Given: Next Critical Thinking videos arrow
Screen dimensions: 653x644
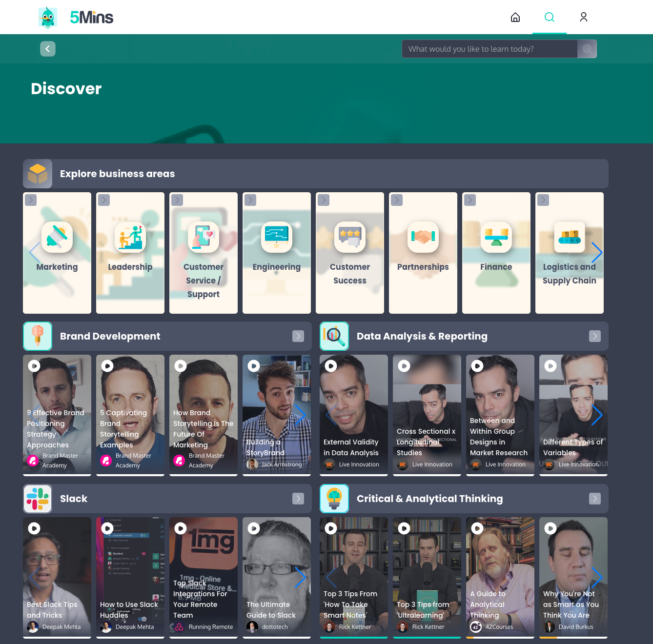Looking at the screenshot, I should click(597, 577).
